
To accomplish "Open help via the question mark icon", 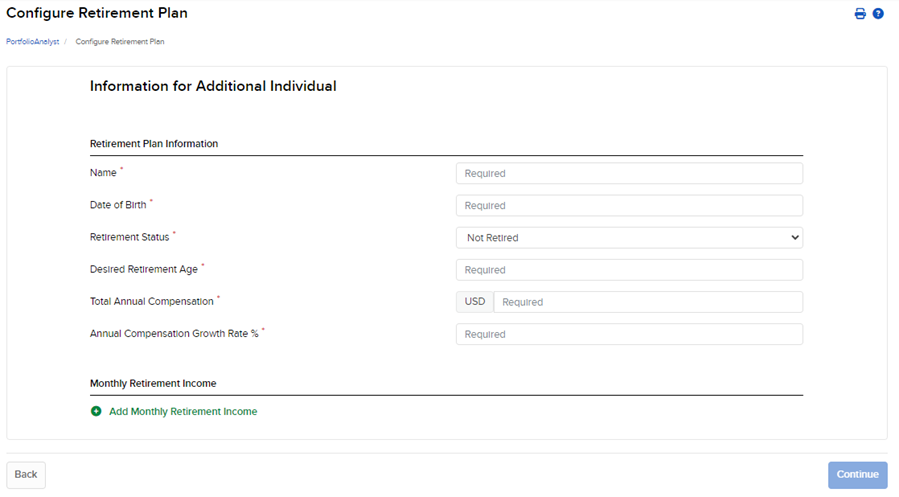I will (878, 14).
